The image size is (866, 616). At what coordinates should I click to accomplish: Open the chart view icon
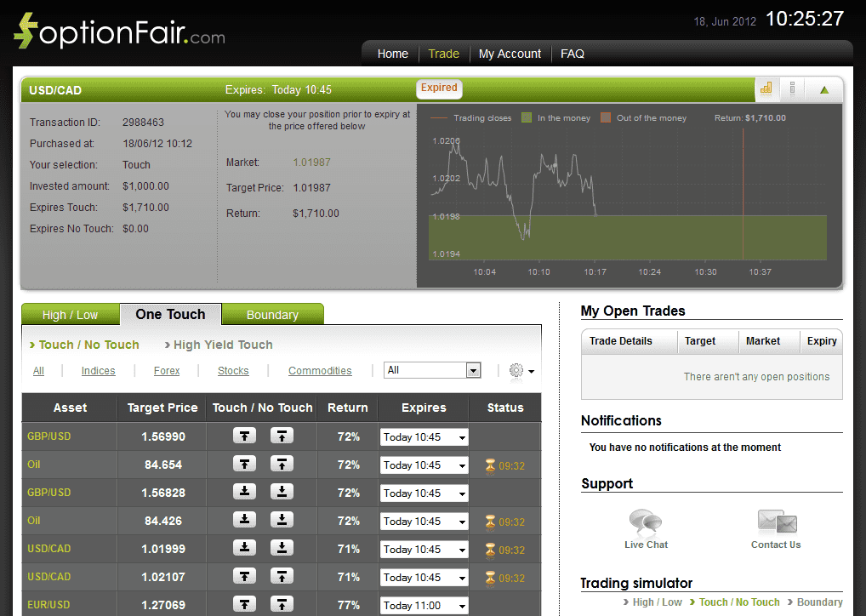tap(766, 88)
